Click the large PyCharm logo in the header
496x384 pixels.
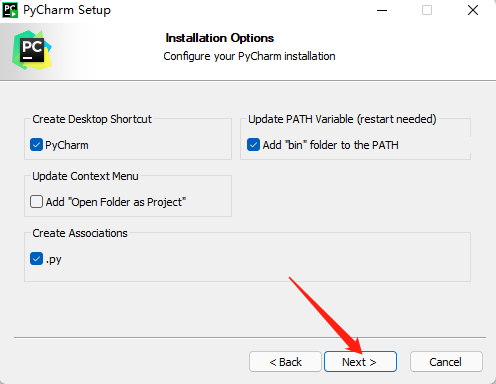point(32,50)
